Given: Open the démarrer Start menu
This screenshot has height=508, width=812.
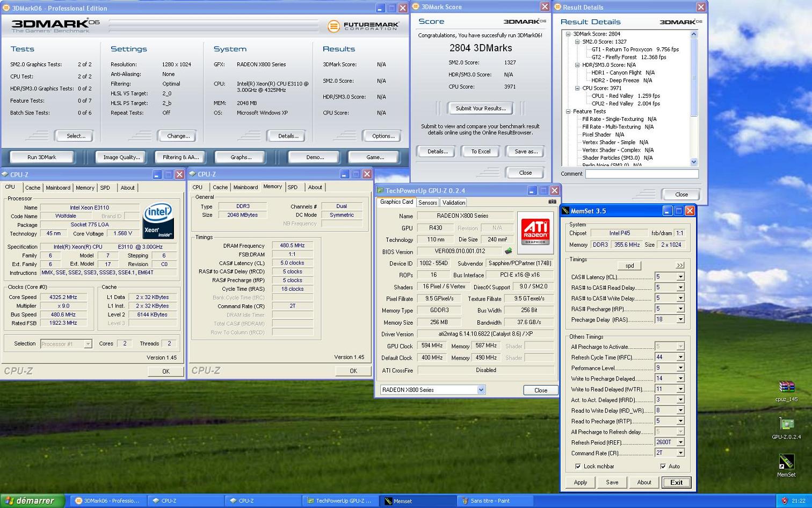Looking at the screenshot, I should click(x=32, y=501).
